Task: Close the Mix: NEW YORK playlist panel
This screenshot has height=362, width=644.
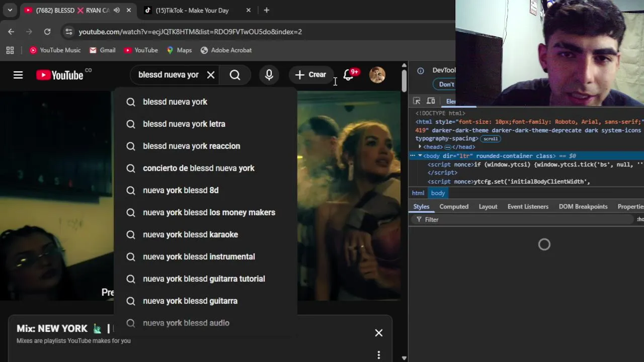Action: 379,333
